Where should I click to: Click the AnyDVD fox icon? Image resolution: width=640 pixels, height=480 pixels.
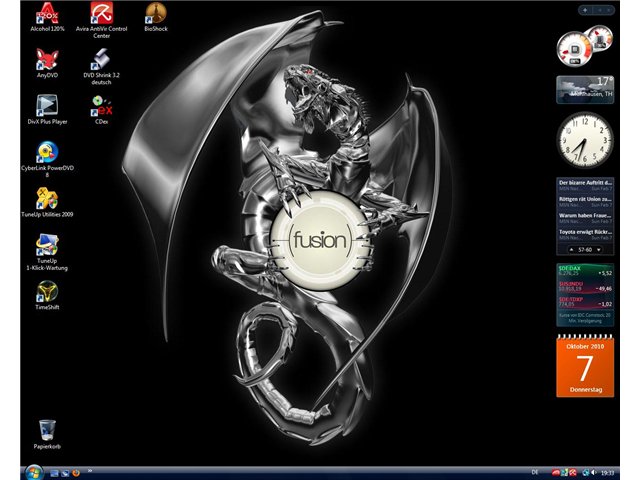[x=47, y=63]
